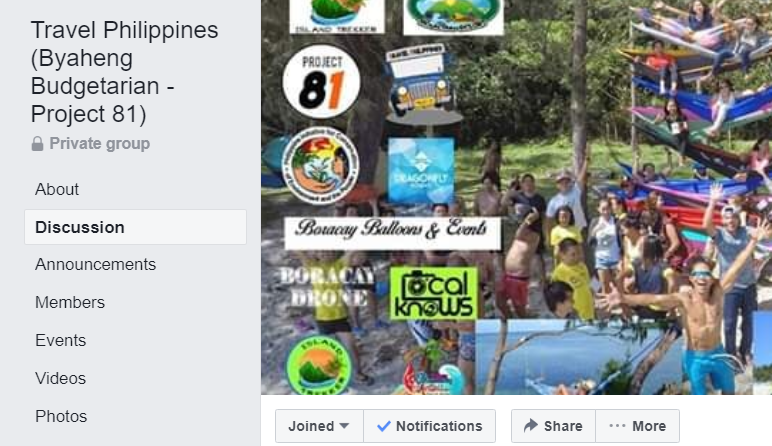
Task: Click the Dragonfly blue square logo
Action: (421, 170)
